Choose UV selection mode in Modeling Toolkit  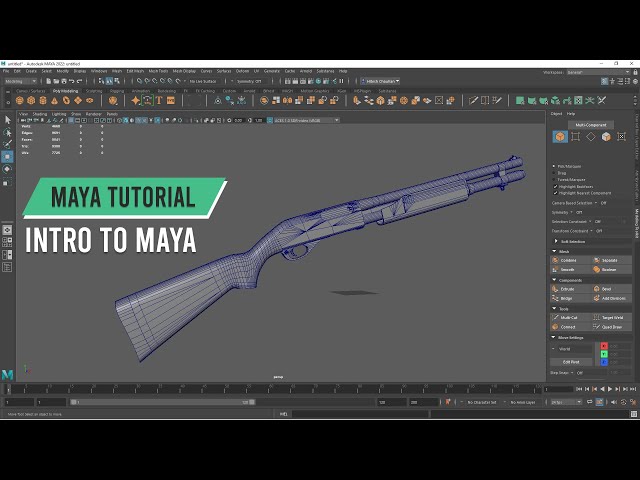(x=621, y=137)
